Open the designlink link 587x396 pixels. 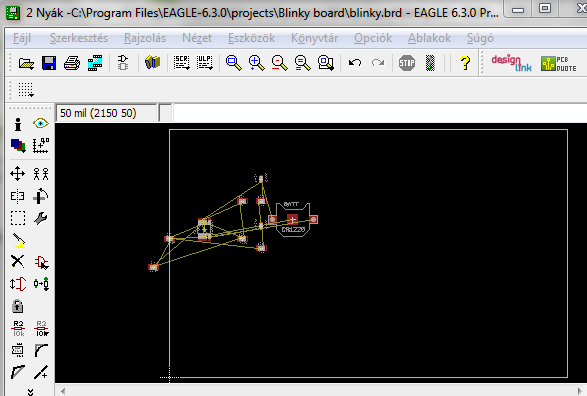point(511,63)
